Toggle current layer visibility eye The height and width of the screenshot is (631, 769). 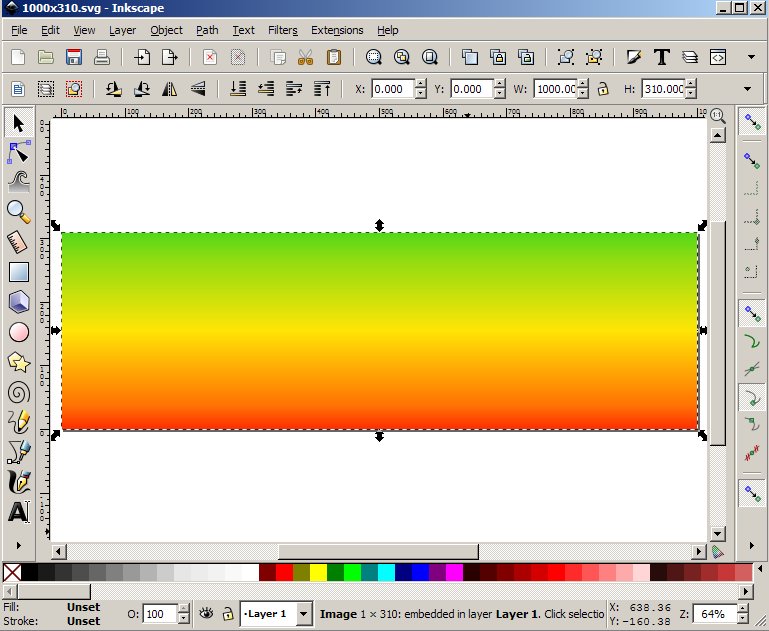(207, 613)
